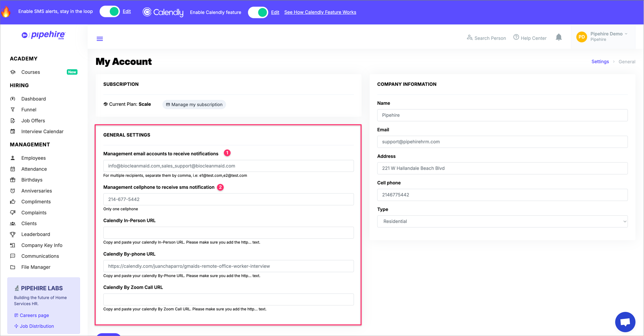Viewport: 644px width, 336px height.
Task: Click company Email field
Action: click(502, 142)
